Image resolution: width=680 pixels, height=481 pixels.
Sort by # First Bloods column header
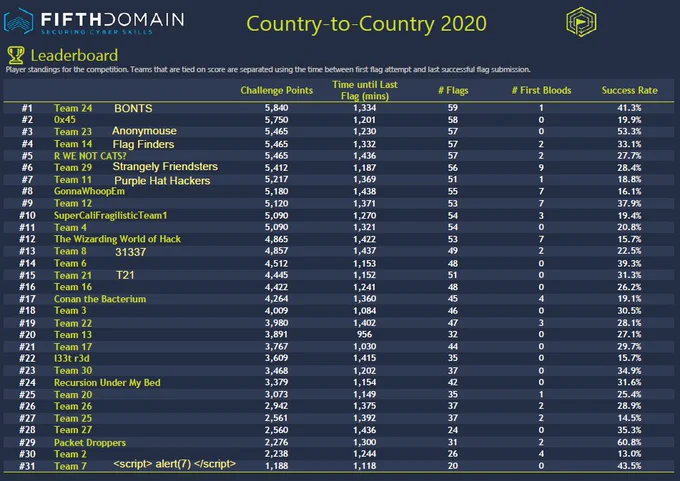(541, 90)
